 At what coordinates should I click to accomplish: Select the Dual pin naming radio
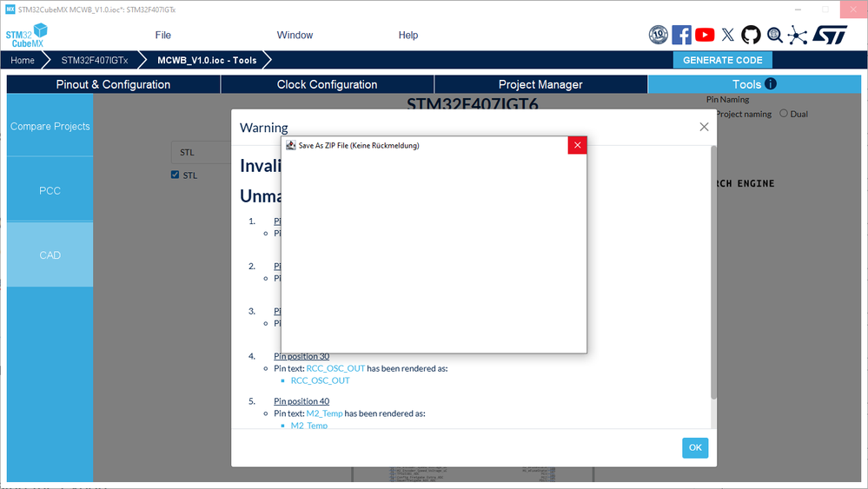pos(784,114)
